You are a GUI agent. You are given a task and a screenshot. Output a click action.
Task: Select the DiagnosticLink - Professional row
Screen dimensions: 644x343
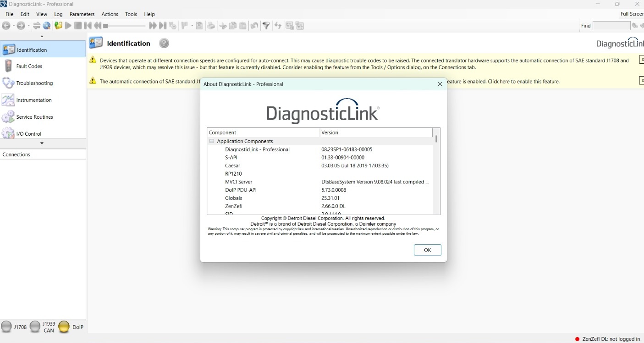pos(320,149)
